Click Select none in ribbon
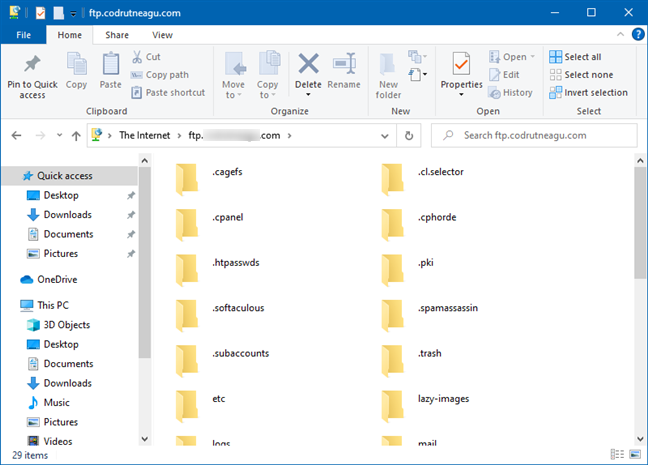This screenshot has width=648, height=465. tap(581, 75)
